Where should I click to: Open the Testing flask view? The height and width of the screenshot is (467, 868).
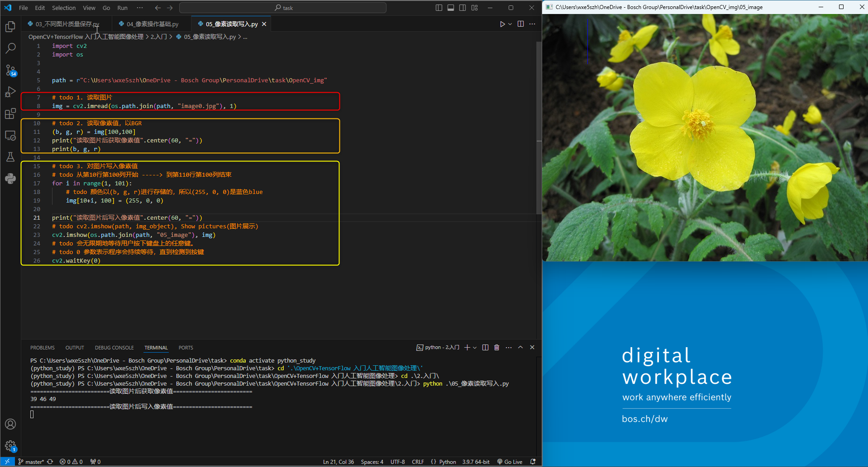10,157
